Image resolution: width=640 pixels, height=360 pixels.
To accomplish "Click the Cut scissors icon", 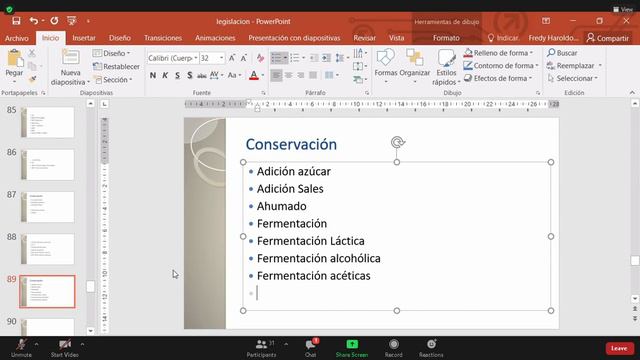I will click(32, 53).
